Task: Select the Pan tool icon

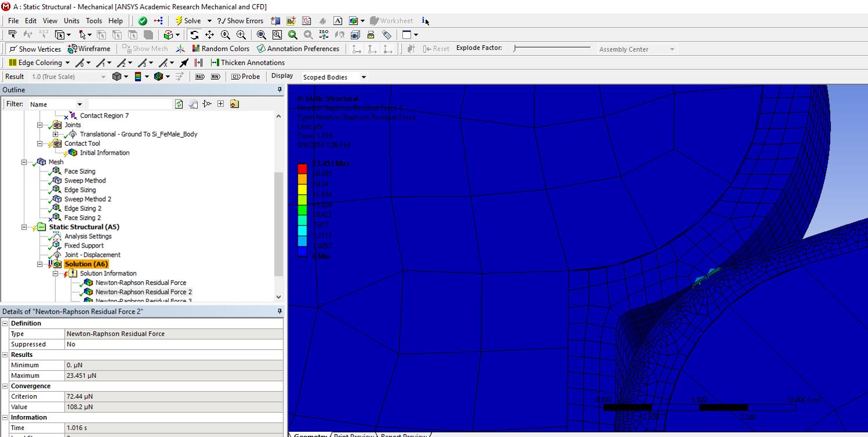Action: click(x=210, y=35)
